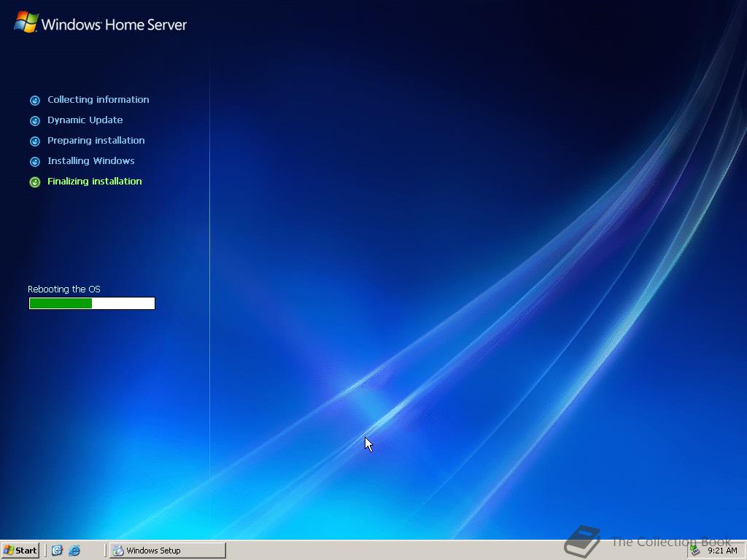Click the Installing Windows step bullet
This screenshot has width=747, height=560.
coord(35,162)
